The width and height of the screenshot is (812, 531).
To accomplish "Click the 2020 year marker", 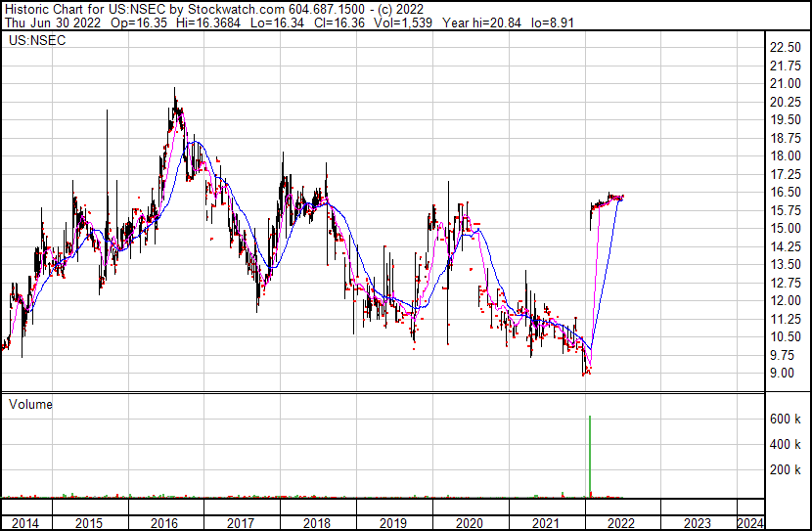I will 469,523.
